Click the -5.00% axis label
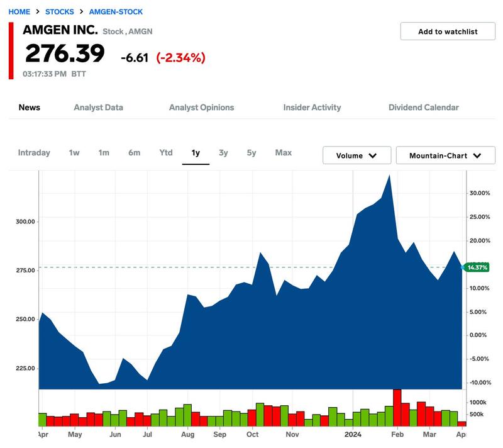 [x=479, y=359]
